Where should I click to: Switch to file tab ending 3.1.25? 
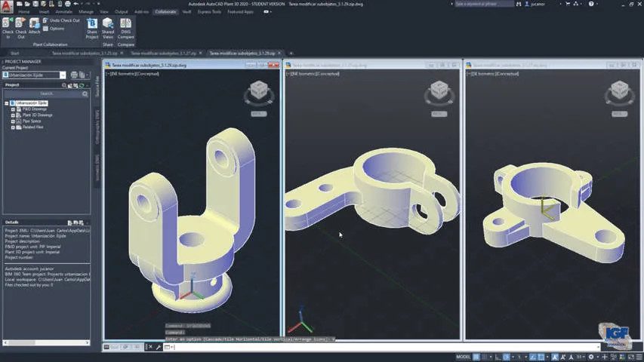coord(85,54)
